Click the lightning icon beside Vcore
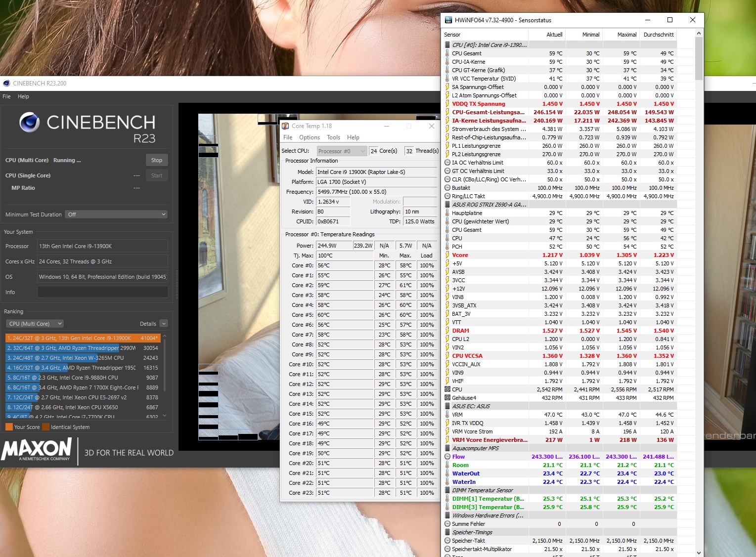Screen dimensions: 756x557 [x=447, y=255]
